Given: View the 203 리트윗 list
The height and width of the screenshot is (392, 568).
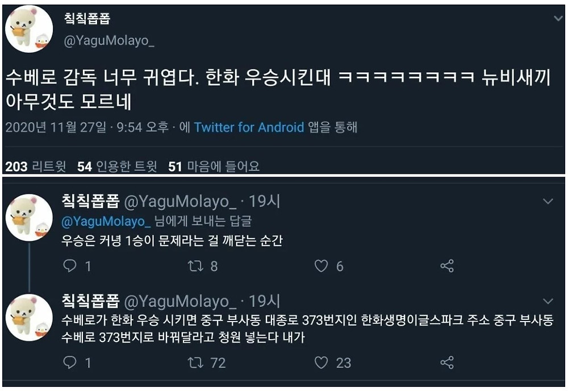Looking at the screenshot, I should coord(35,166).
